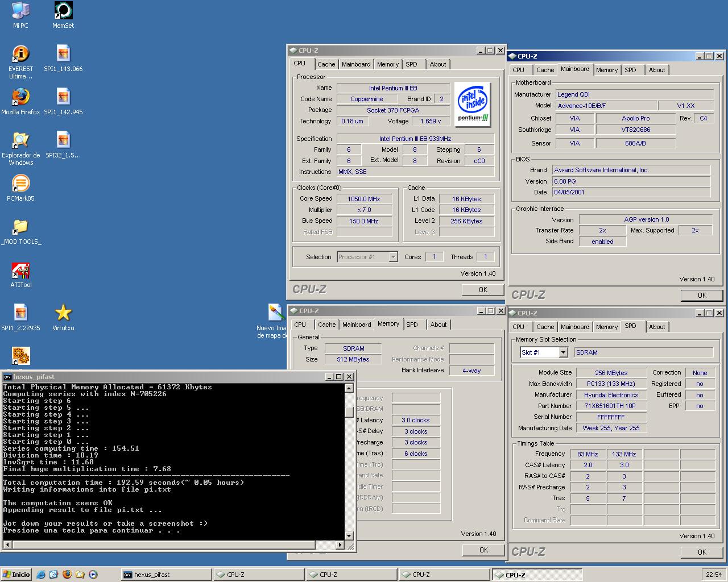This screenshot has height=582, width=728.
Task: Click OK in the SPD CPU-Z window
Action: (x=702, y=552)
